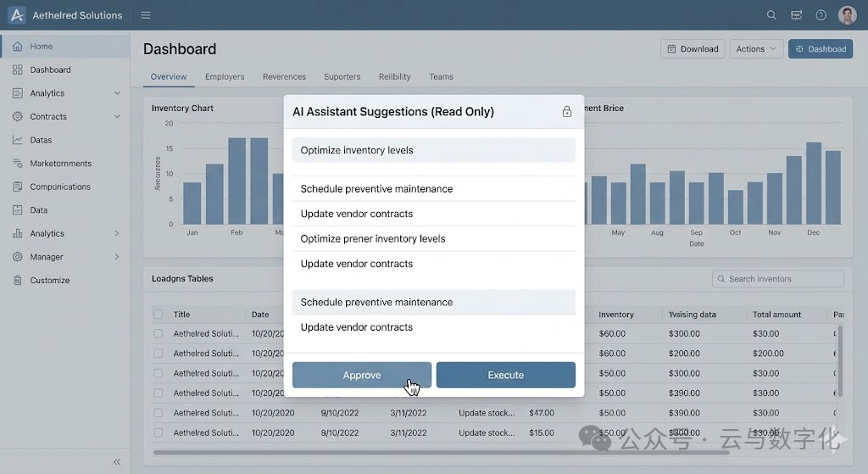Click the table's horizontal scrollbar

[441, 453]
